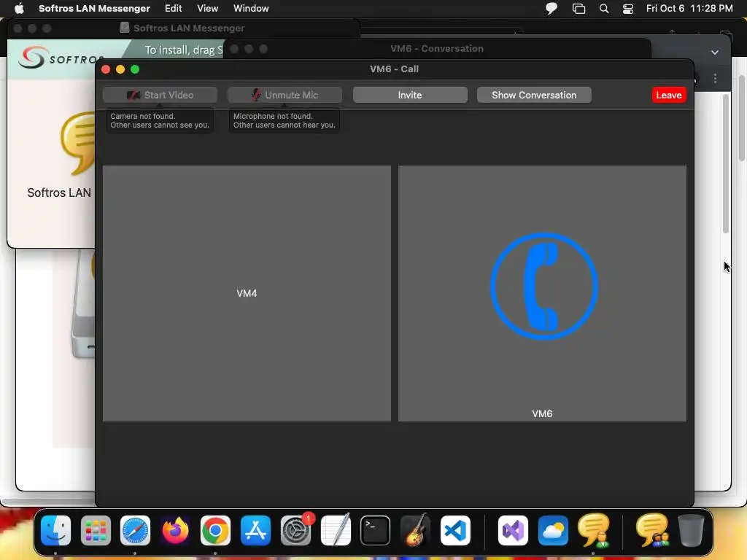Invite another user to the call
This screenshot has height=560, width=747.
(x=410, y=95)
